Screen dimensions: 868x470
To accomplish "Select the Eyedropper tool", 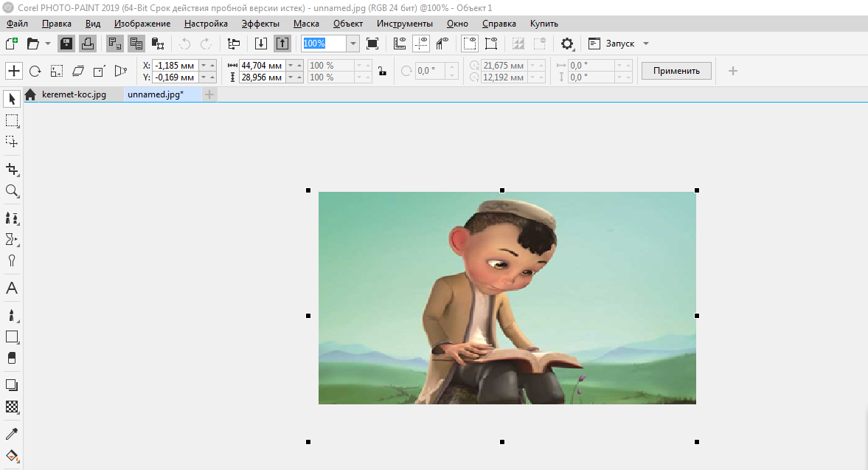I will (11, 434).
